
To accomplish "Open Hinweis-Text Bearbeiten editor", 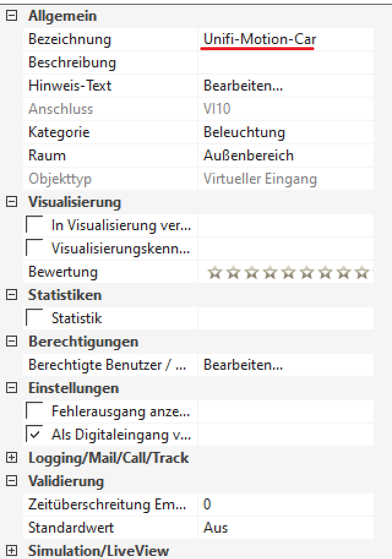I will coord(243,86).
